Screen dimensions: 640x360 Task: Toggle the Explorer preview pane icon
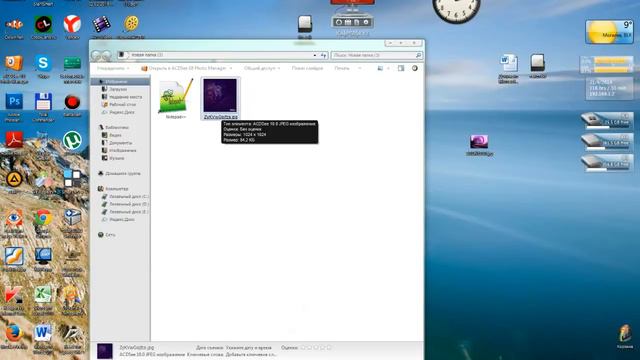pyautogui.click(x=401, y=68)
